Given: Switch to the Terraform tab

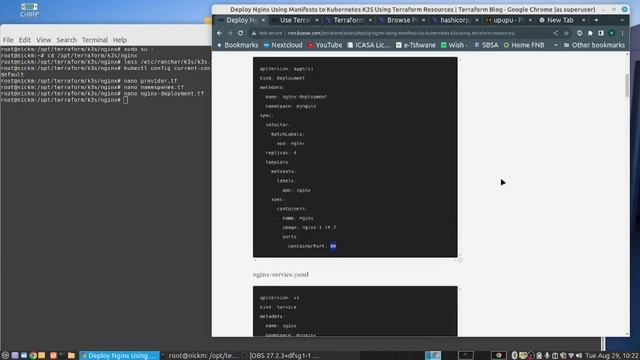Looking at the screenshot, I should click(348, 20).
